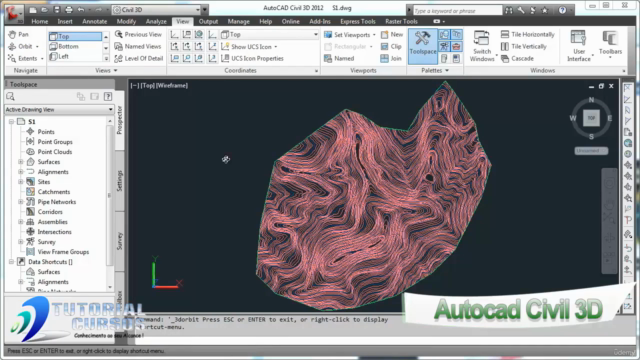The image size is (640, 360).
Task: Select the Survey side tab
Action: pyautogui.click(x=120, y=241)
